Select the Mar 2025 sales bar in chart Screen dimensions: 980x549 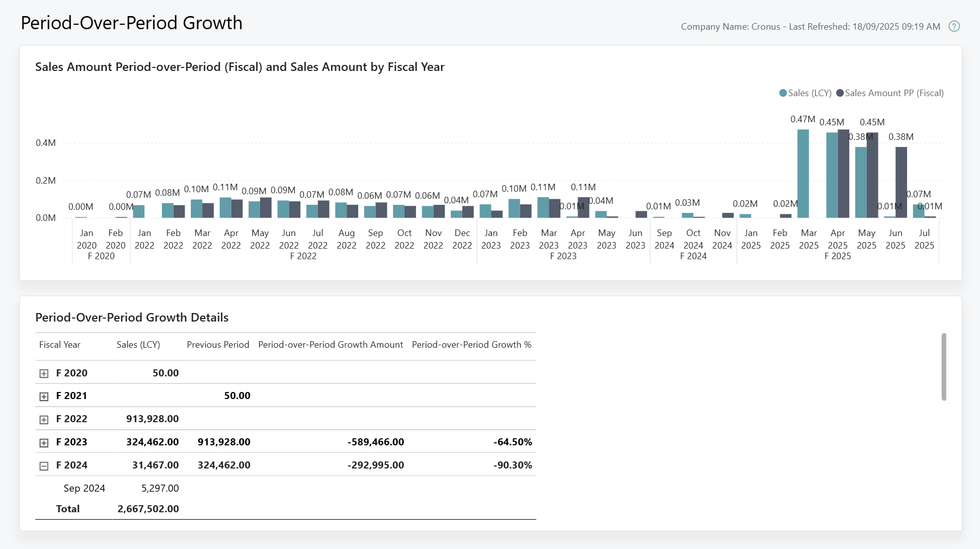coord(803,173)
